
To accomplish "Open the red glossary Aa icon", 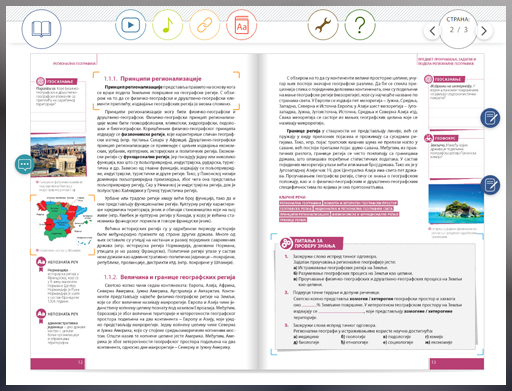I will (242, 25).
